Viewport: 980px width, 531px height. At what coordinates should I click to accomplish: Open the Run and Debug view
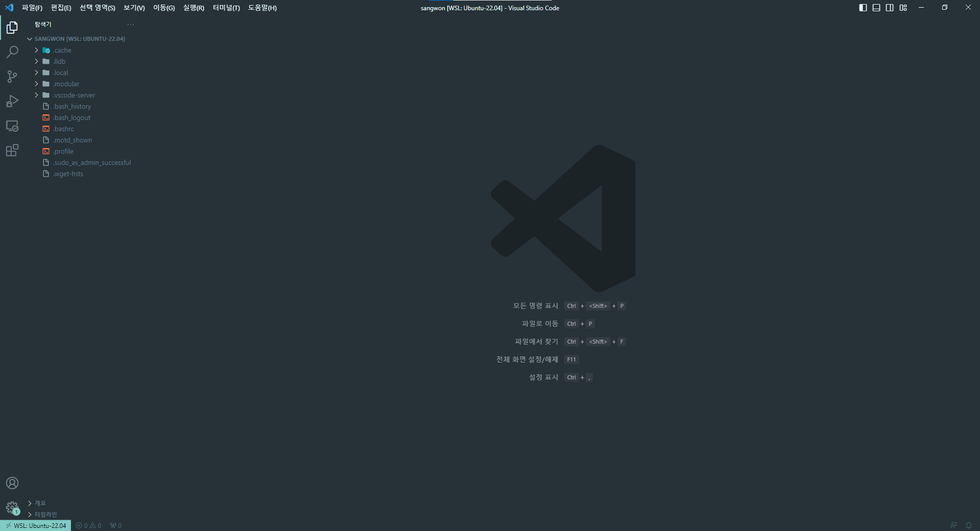point(12,101)
